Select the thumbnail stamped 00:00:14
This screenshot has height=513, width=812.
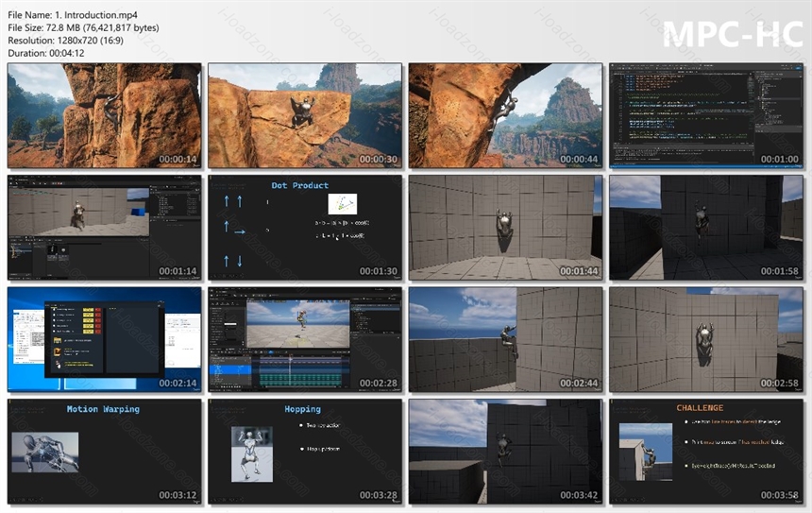(x=105, y=115)
